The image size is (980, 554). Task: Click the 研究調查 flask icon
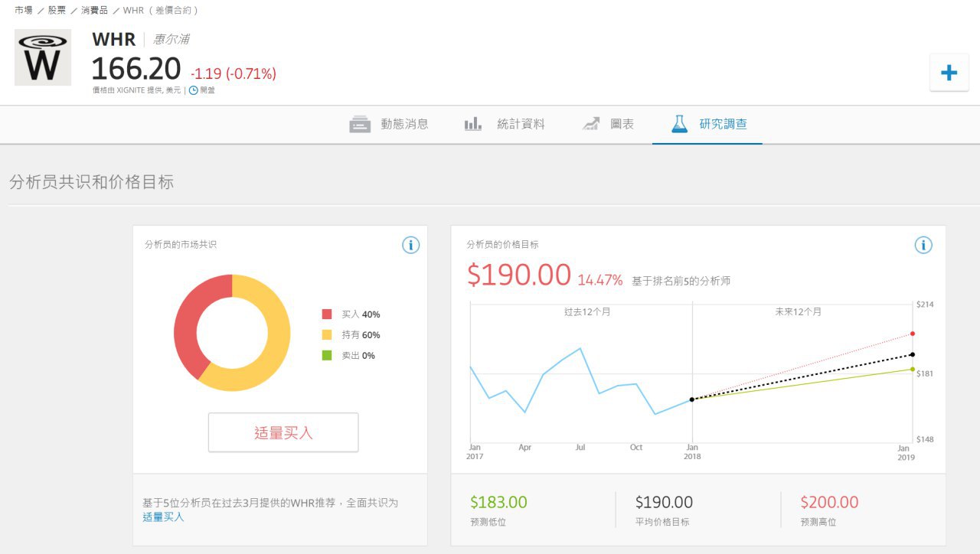click(x=679, y=124)
